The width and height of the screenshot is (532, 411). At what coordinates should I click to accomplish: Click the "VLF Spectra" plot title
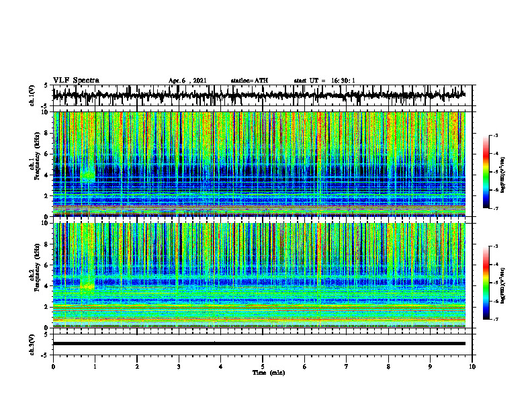pyautogui.click(x=76, y=81)
